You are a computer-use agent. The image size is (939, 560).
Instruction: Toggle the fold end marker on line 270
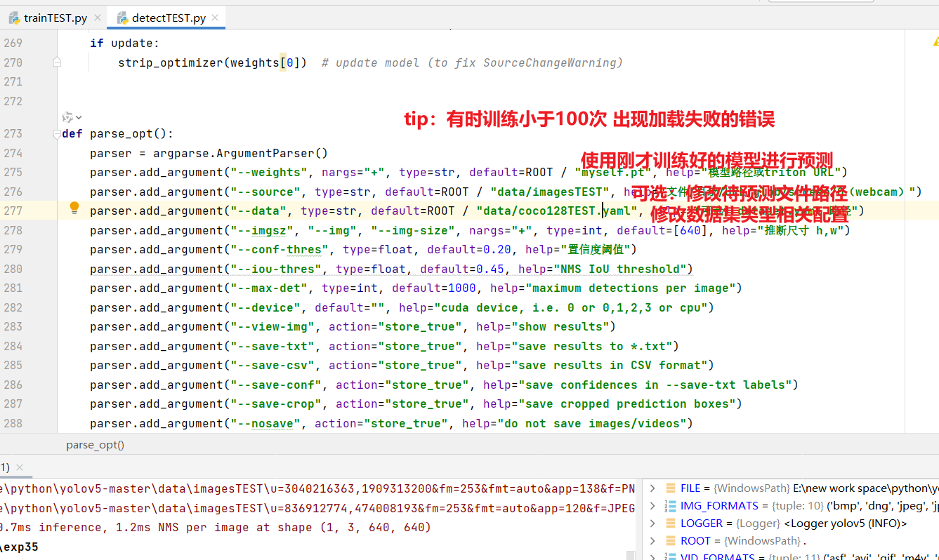57,62
